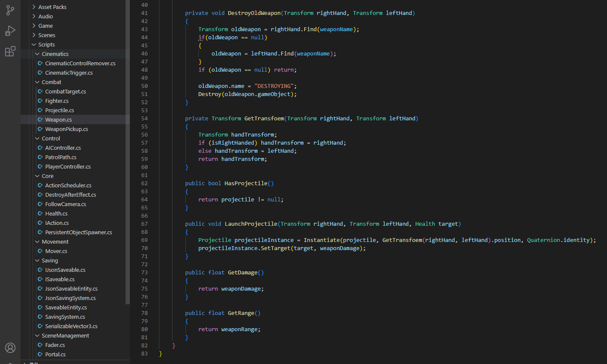Click the C# icon beside Portal.cs
Viewport: 607px width, 364px height.
[40, 354]
